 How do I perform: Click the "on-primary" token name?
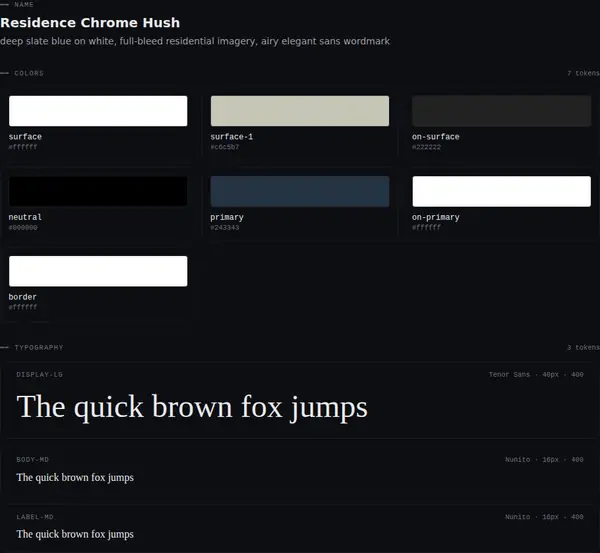(x=435, y=217)
